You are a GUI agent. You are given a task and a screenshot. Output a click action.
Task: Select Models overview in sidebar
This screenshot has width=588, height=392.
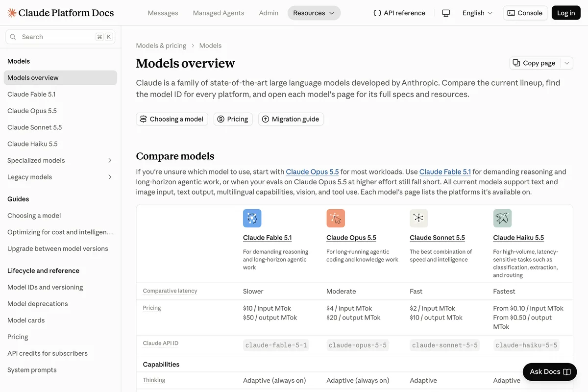(60, 77)
